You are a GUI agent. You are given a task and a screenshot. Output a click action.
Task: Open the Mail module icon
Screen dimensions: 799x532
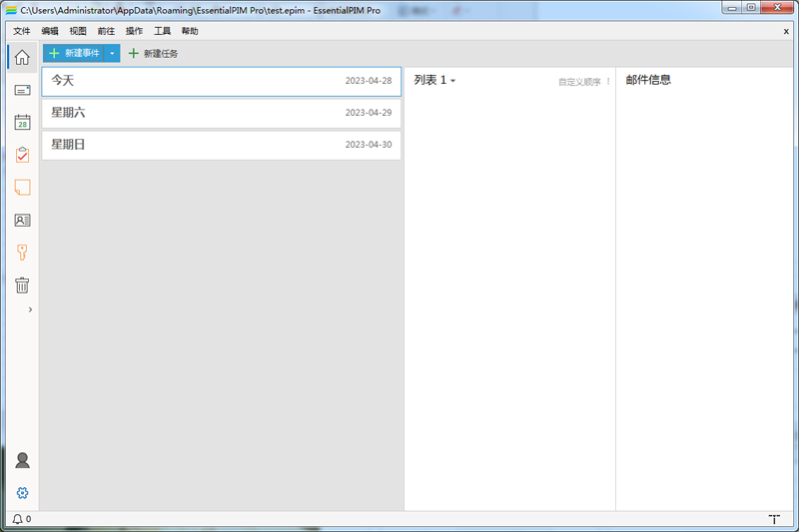22,90
